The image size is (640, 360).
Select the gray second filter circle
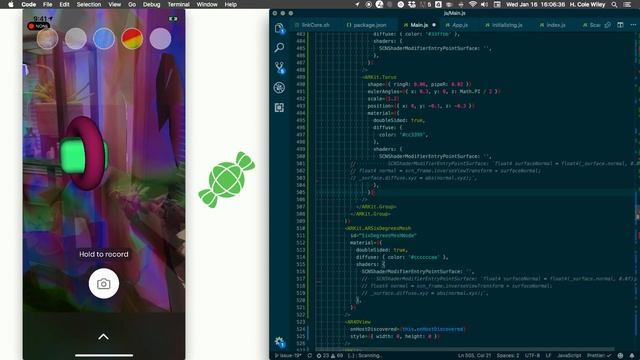click(76, 39)
